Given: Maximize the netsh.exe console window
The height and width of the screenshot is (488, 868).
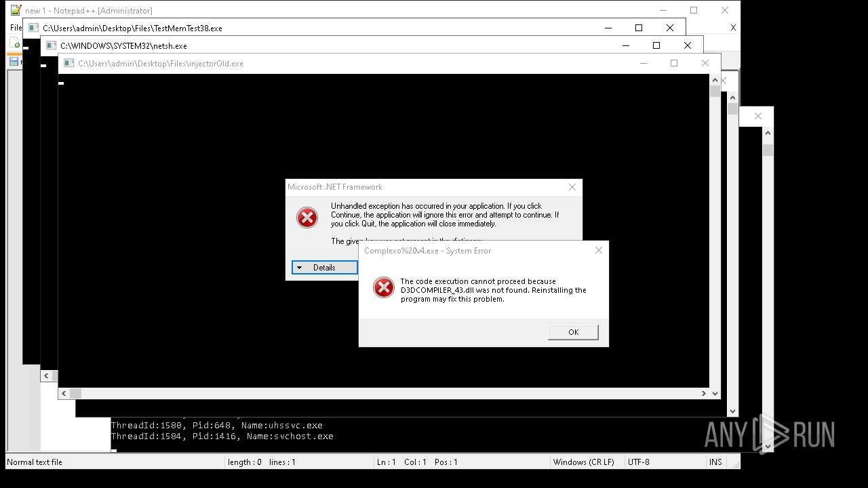Looking at the screenshot, I should pyautogui.click(x=656, y=45).
